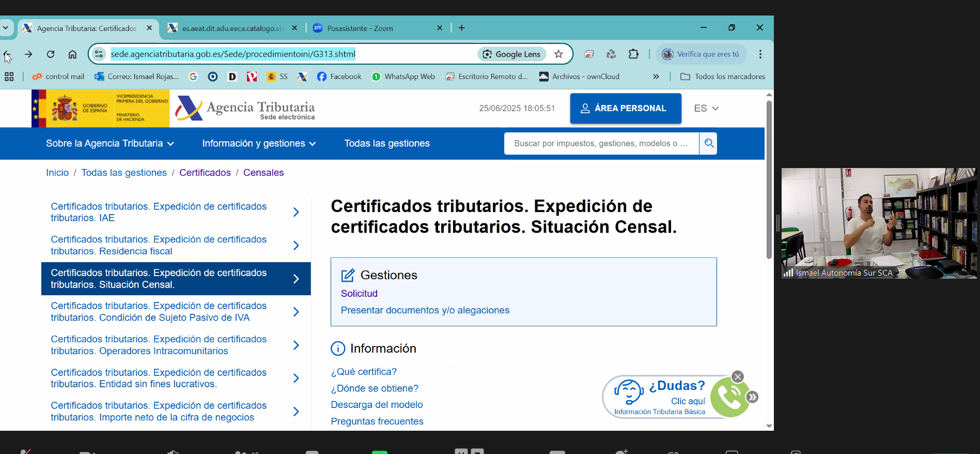980x454 pixels.
Task: Select Agencia Tributaria: Certificados tab
Action: [x=87, y=28]
